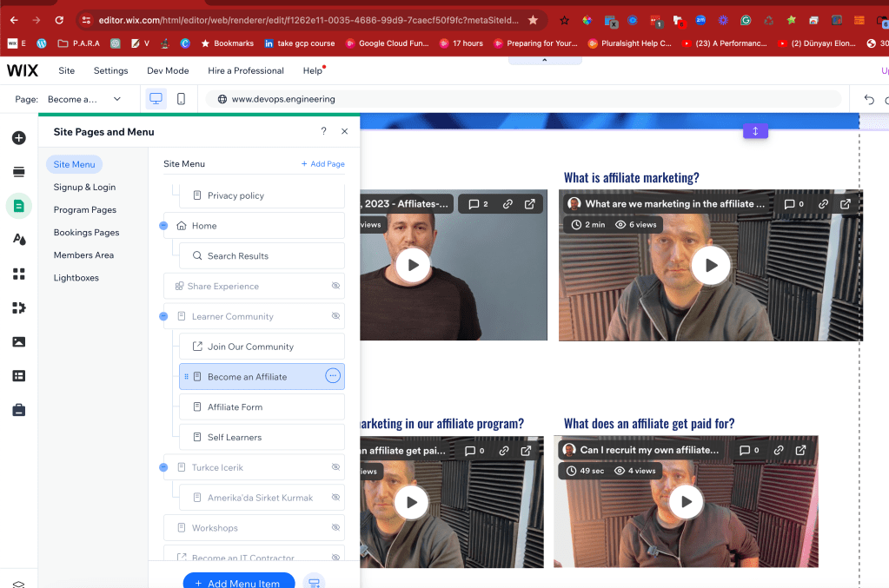Open Can I recruit video in new tab
This screenshot has width=889, height=588.
pos(800,451)
